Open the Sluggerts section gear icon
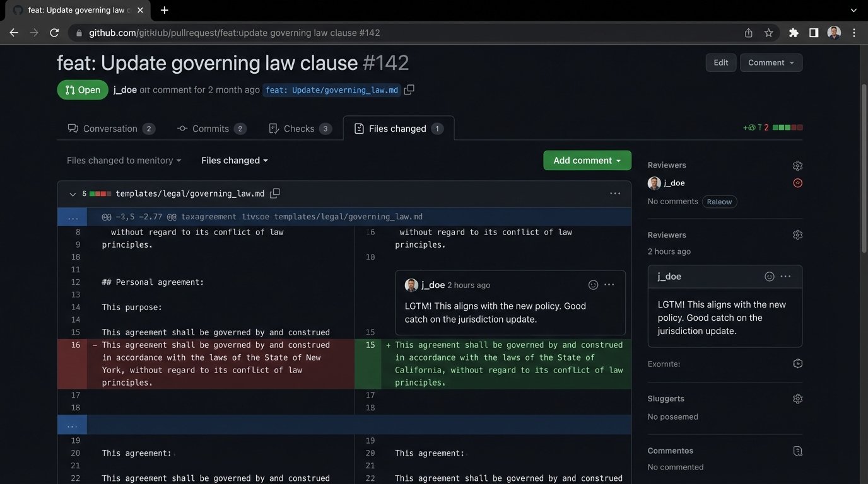The height and width of the screenshot is (484, 868). pos(797,399)
